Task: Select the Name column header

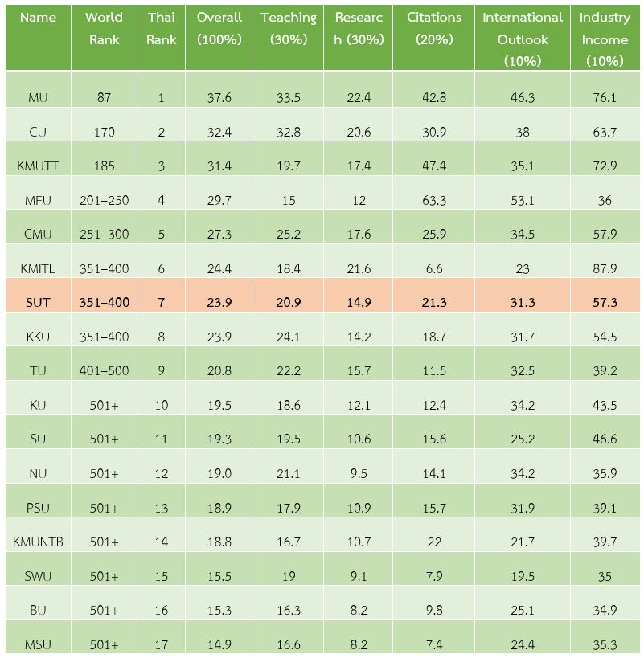Action: tap(38, 37)
